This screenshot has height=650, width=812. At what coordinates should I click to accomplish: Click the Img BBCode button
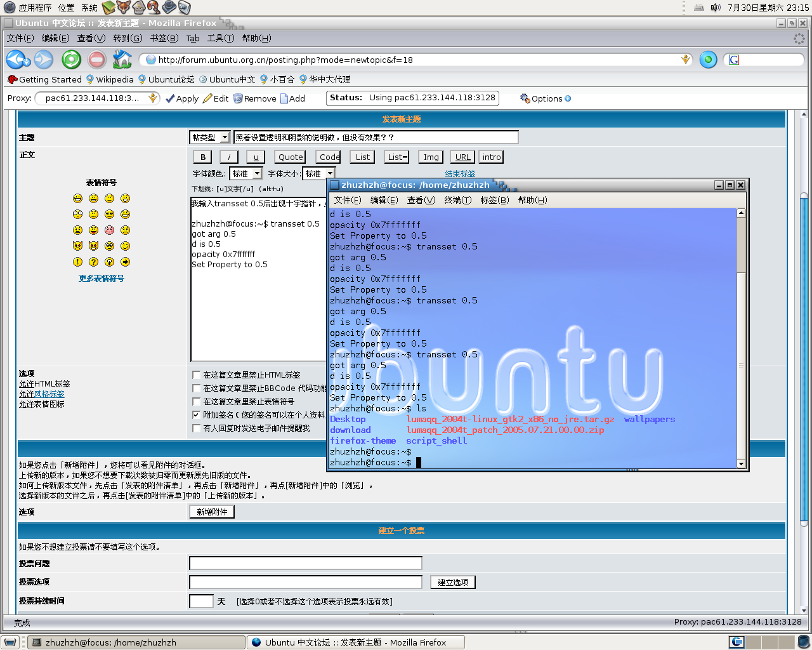[431, 157]
